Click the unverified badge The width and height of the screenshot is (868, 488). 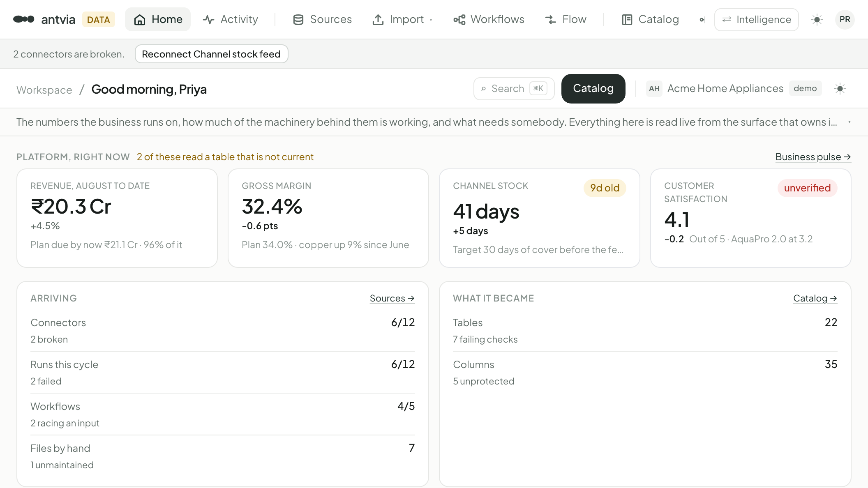coord(807,188)
